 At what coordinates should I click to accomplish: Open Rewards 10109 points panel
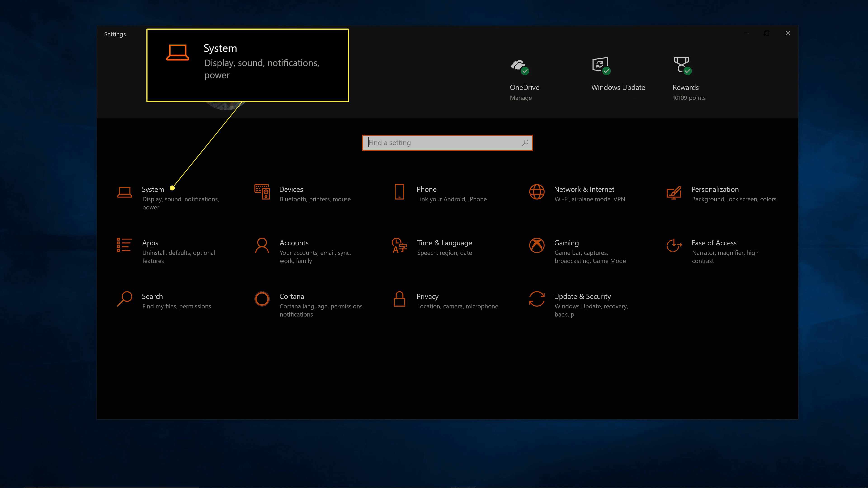[689, 77]
